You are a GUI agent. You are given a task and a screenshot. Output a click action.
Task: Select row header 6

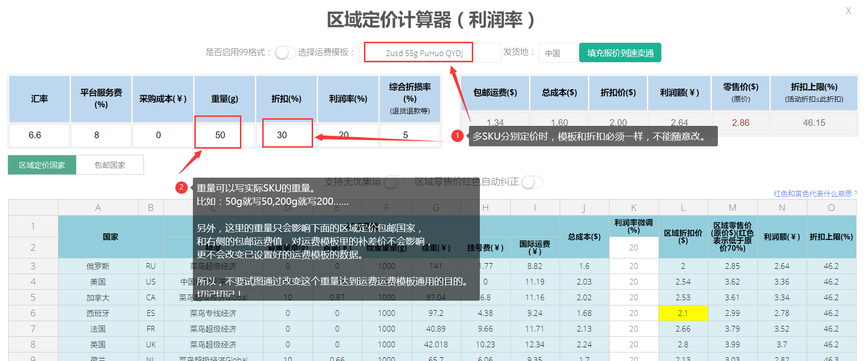[x=33, y=313]
